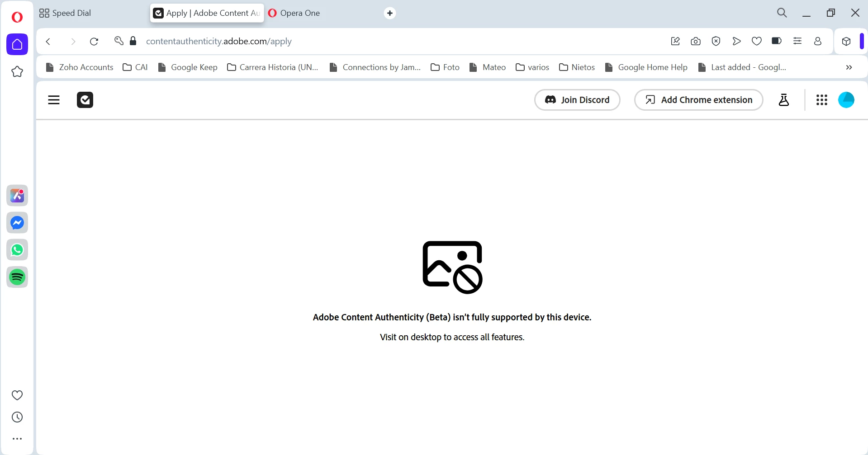Go to Opera sidebar Home button
868x455 pixels.
coord(17,44)
